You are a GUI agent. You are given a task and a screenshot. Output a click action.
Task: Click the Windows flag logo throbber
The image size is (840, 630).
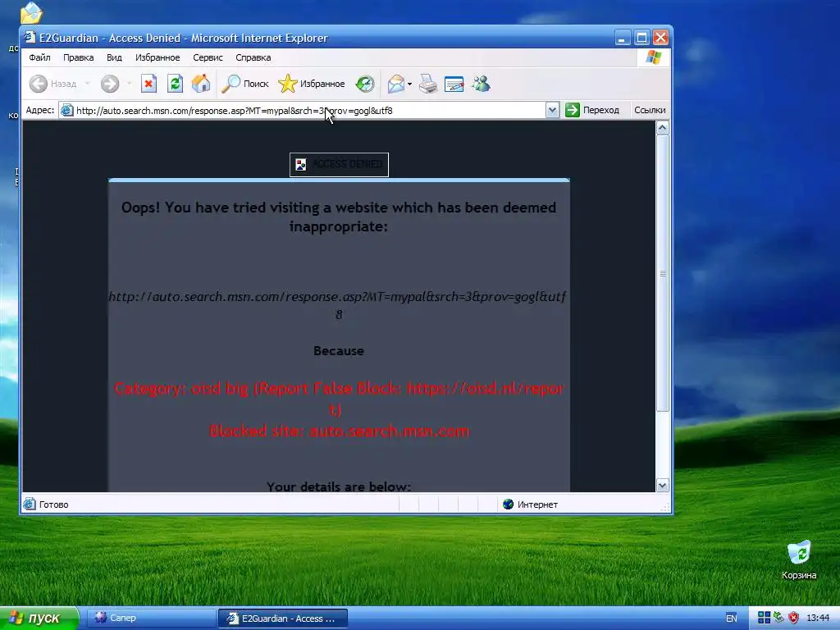pyautogui.click(x=654, y=57)
